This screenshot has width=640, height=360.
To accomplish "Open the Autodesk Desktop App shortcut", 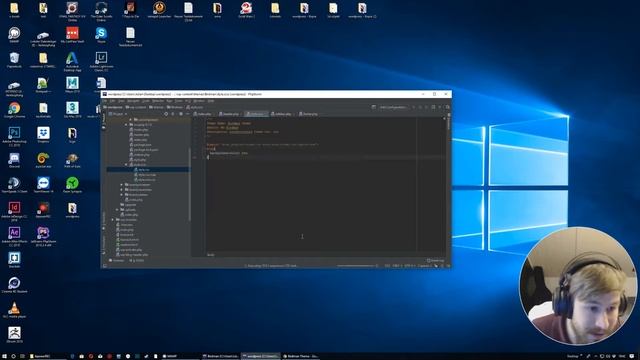I will (72, 61).
